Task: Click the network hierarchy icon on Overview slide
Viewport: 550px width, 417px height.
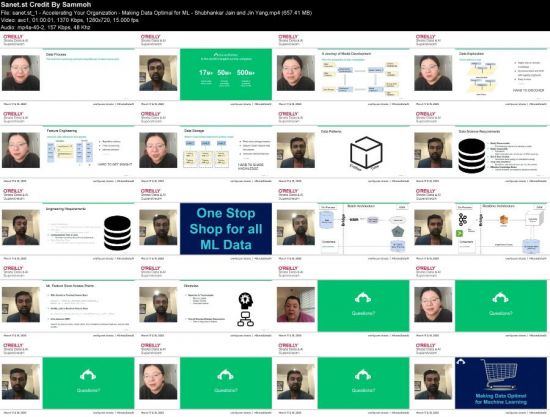Action: (246, 319)
